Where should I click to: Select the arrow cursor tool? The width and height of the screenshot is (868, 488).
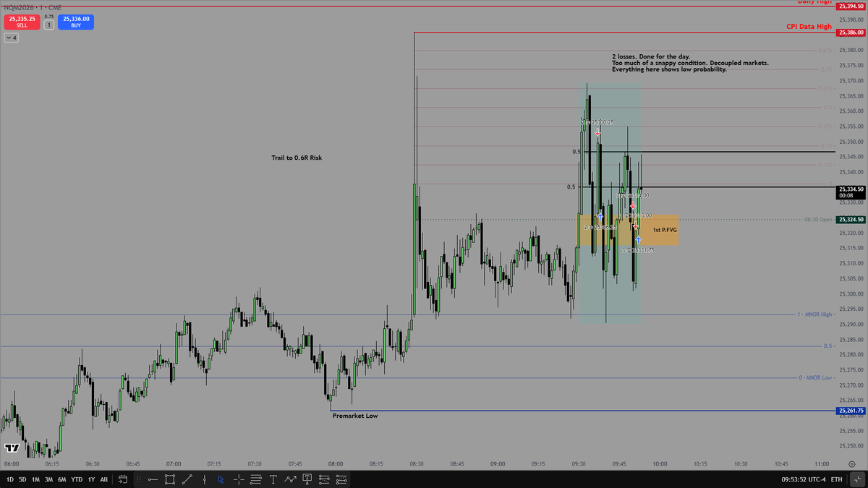pos(221,479)
